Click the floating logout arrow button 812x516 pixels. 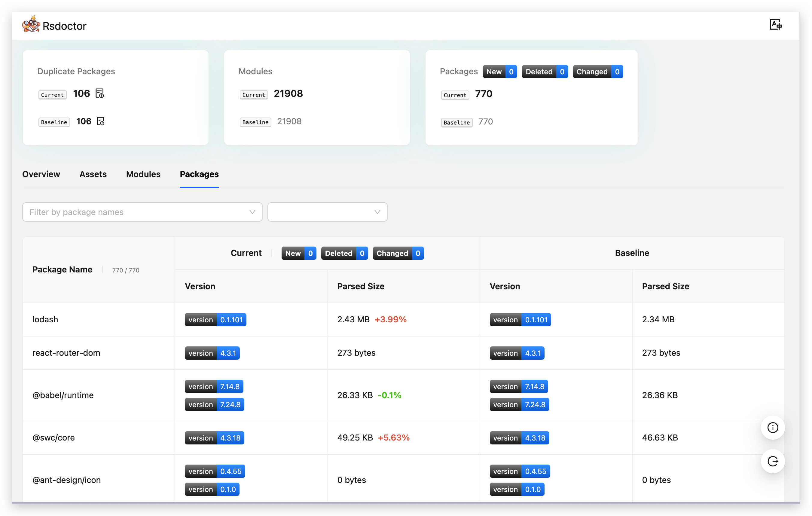[x=772, y=461]
